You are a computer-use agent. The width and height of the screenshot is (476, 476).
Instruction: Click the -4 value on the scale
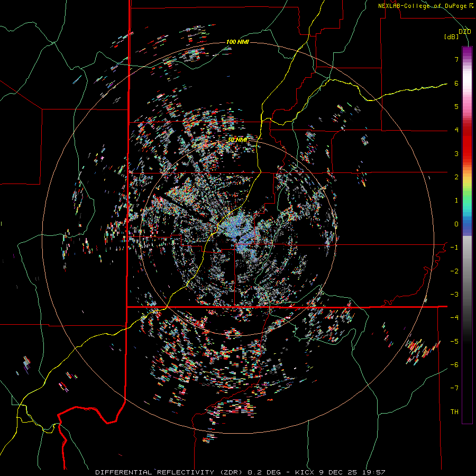click(x=454, y=318)
